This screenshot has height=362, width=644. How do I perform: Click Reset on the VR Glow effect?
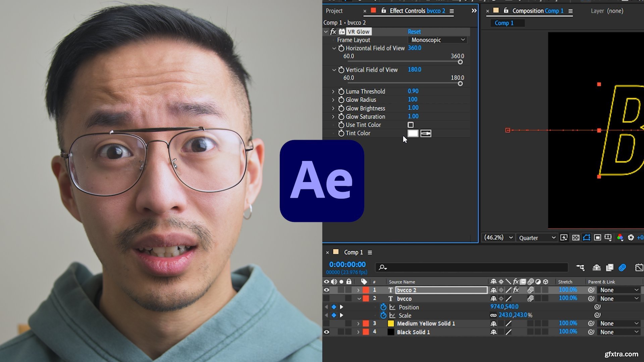[x=415, y=32]
